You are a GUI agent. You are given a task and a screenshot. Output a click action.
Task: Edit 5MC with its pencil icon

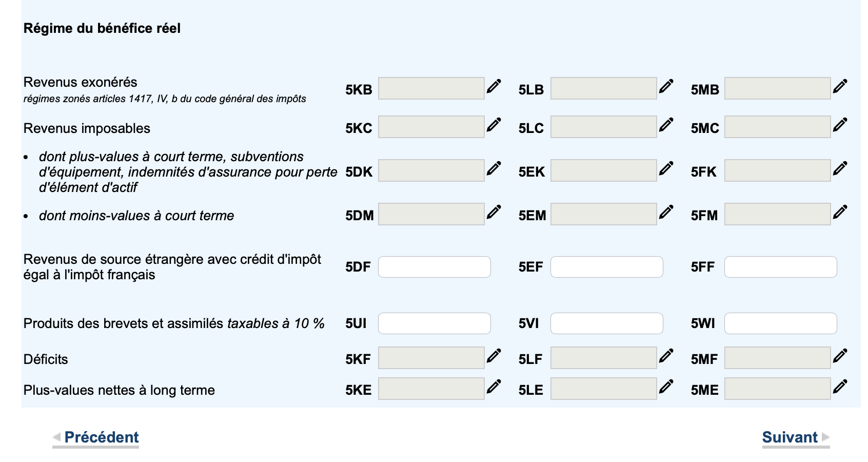click(x=840, y=125)
